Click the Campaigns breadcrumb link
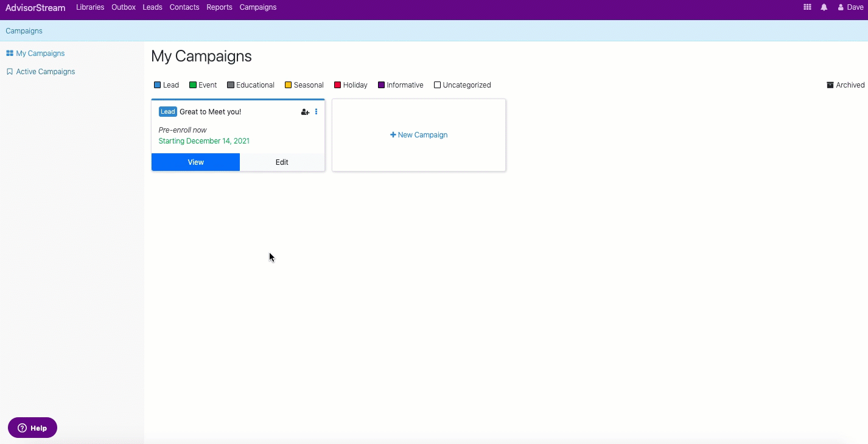This screenshot has width=868, height=444. pos(24,31)
